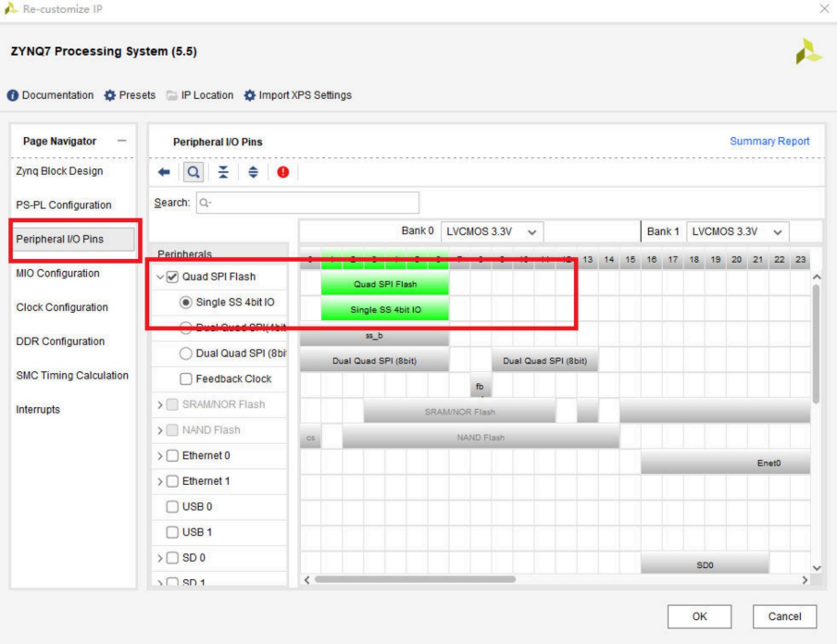
Task: Open the Presets gear menu
Action: [x=130, y=95]
